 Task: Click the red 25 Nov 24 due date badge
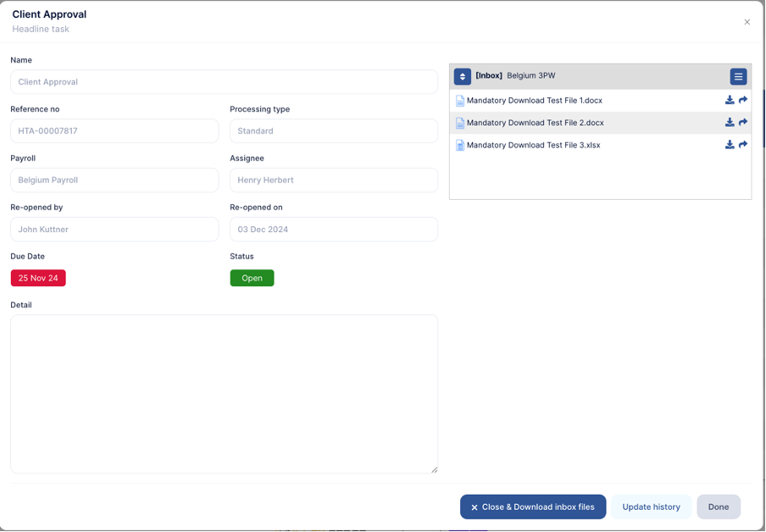click(37, 277)
